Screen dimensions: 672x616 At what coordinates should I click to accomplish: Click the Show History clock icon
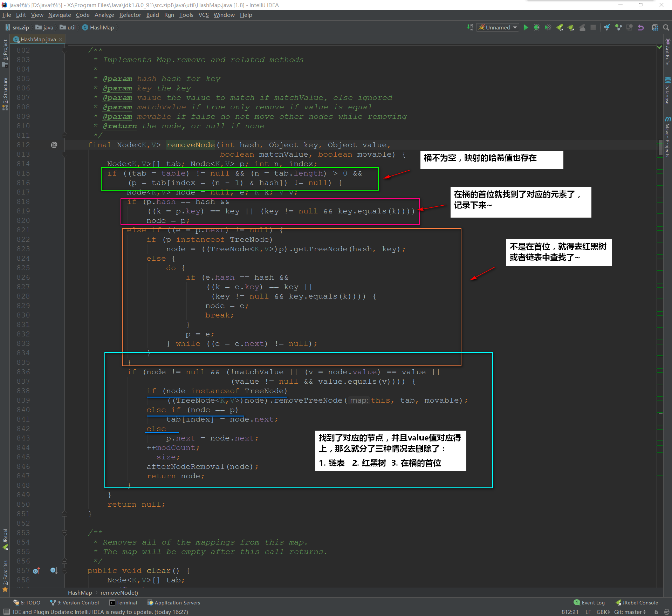(630, 27)
